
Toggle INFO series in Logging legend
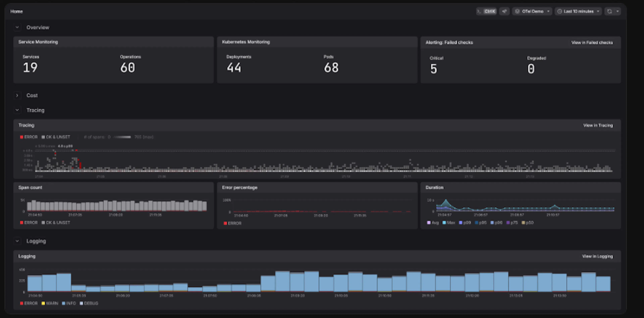[x=69, y=303]
